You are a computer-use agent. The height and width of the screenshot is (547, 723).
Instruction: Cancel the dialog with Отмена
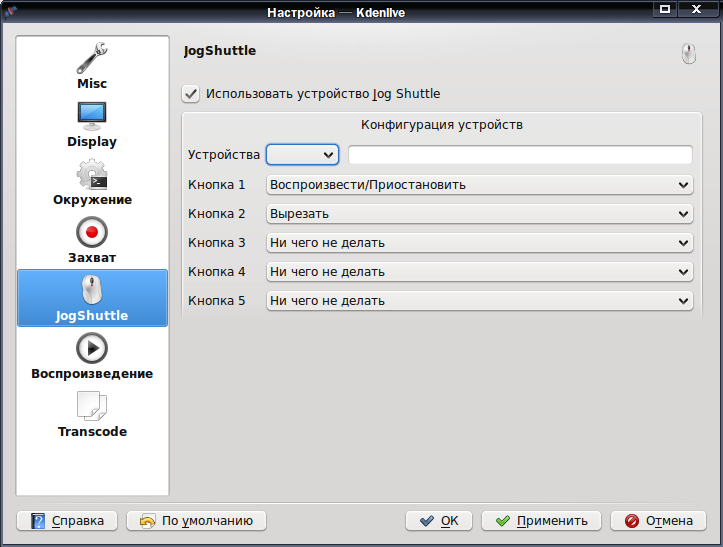(x=658, y=521)
